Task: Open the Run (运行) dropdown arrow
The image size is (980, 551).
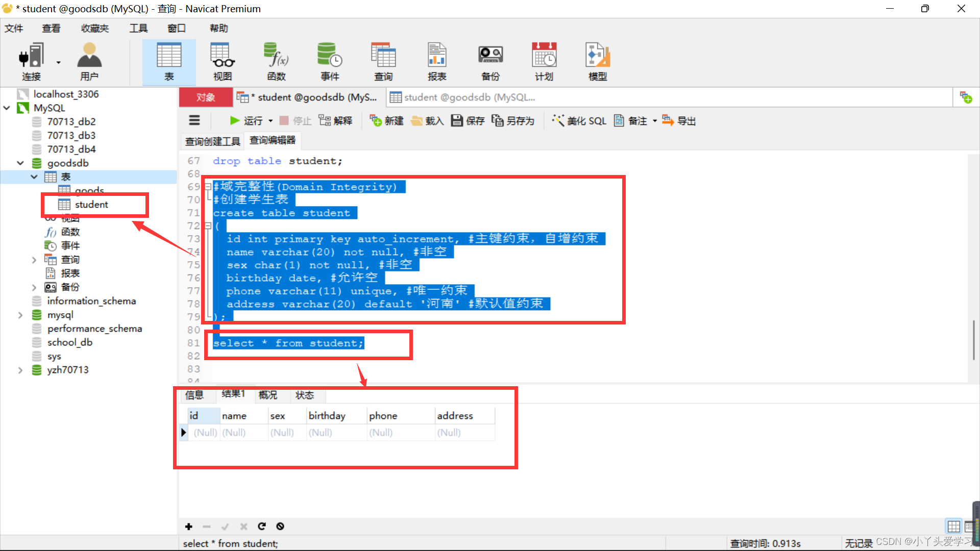Action: pyautogui.click(x=271, y=121)
